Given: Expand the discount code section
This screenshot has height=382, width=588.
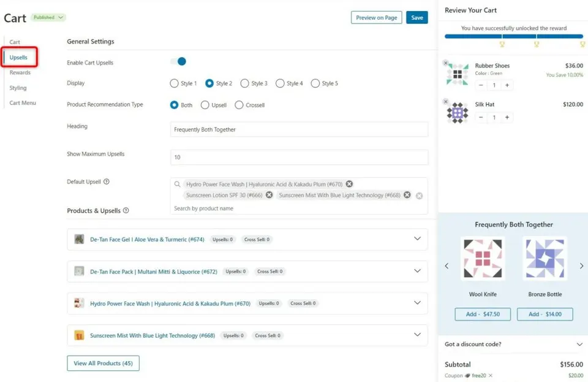Looking at the screenshot, I should (579, 344).
